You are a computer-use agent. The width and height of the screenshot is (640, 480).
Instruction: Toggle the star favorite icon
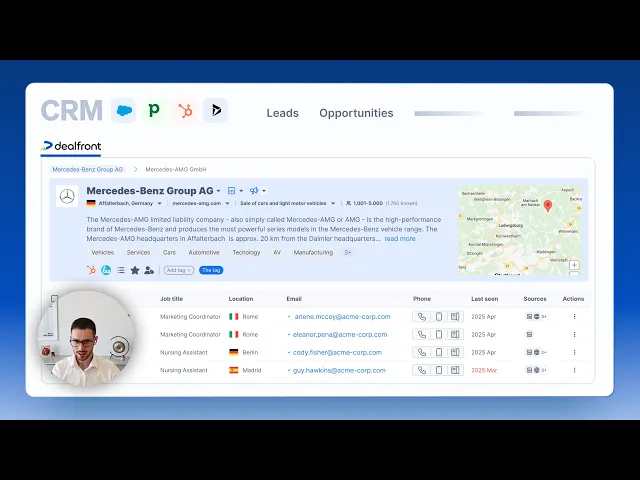click(135, 270)
